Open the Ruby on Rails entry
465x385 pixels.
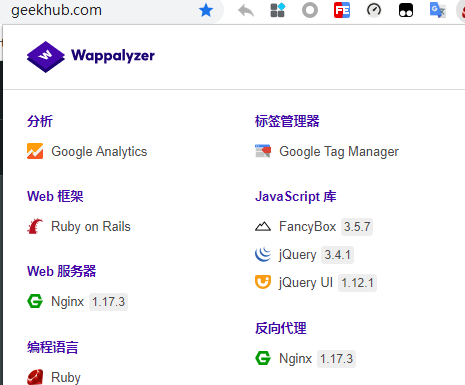tap(79, 227)
